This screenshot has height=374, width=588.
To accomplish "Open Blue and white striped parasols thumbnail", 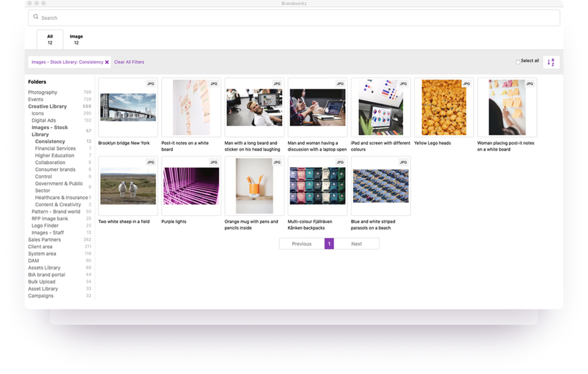I will click(x=381, y=186).
